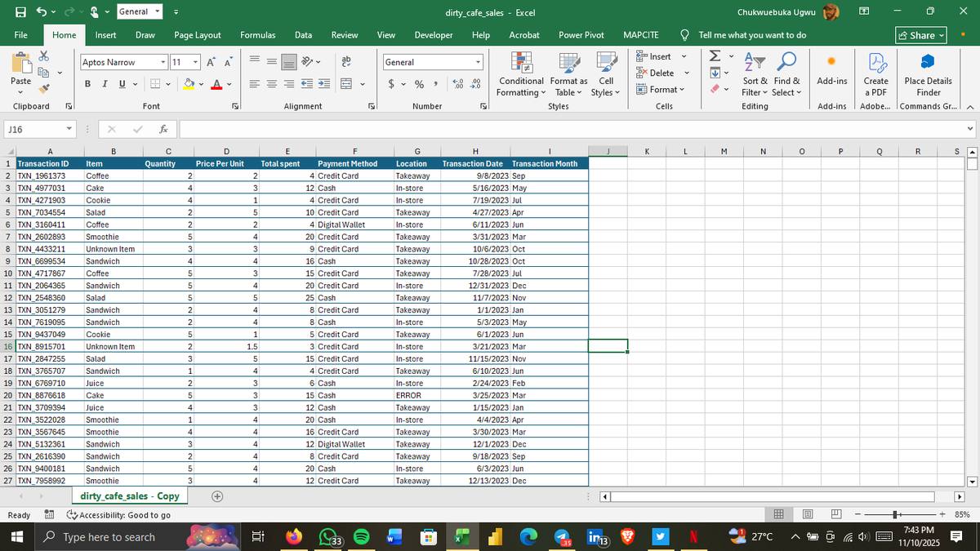Toggle Italic formatting

pyautogui.click(x=105, y=84)
